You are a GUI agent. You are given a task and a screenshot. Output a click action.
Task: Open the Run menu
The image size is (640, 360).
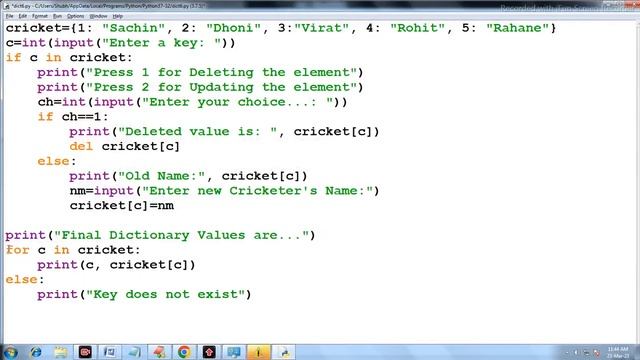coord(57,16)
